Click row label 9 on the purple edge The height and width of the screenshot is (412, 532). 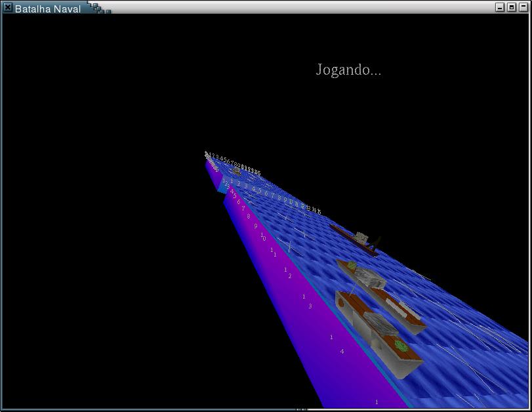coord(255,226)
